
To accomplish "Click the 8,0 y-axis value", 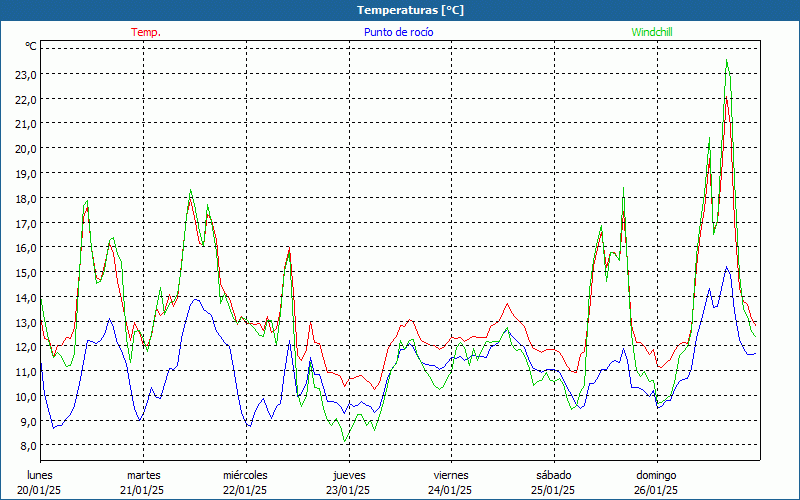I will point(26,446).
